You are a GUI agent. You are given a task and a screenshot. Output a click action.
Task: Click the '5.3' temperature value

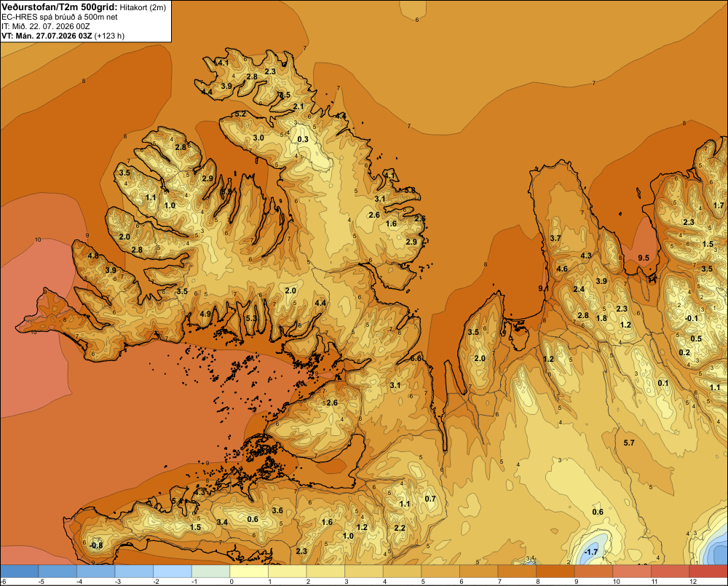tap(251, 318)
